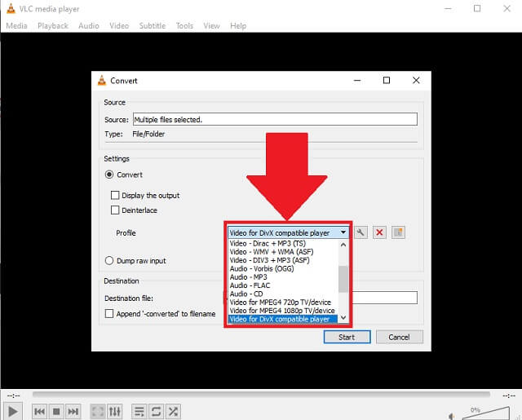Click the VLC cone icon in main title bar
This screenshot has height=420, width=522.
11,9
